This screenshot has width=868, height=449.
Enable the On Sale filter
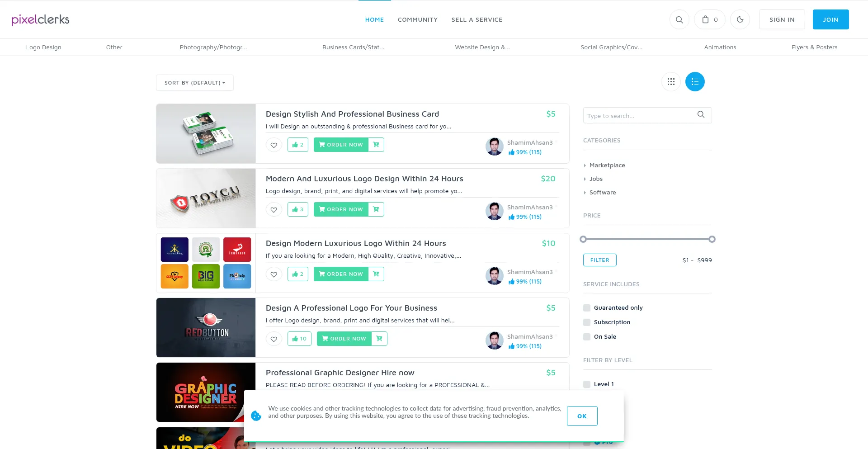[x=587, y=337]
